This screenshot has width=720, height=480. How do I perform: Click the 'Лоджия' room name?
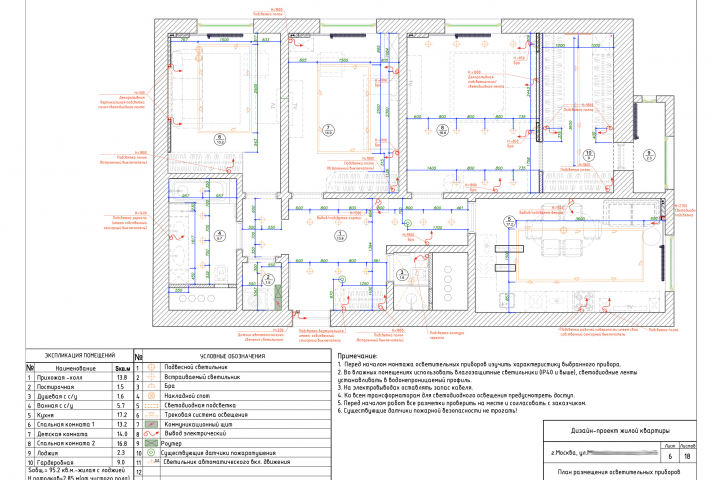click(47, 453)
